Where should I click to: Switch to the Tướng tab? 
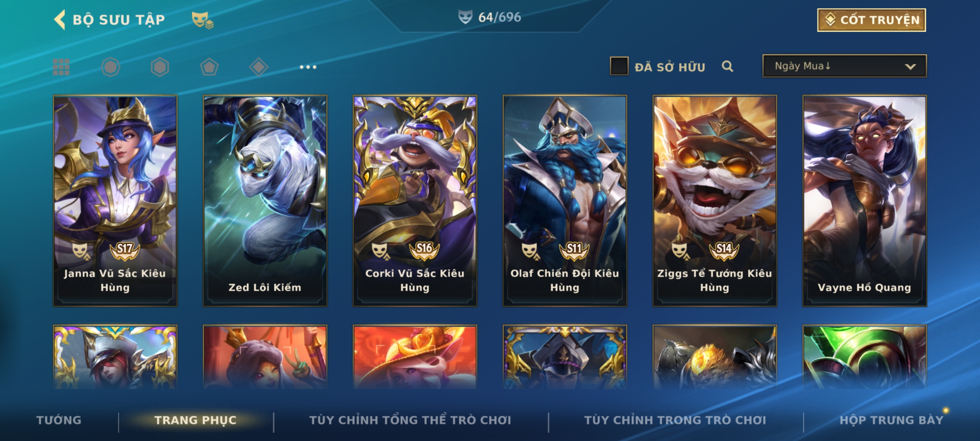(x=59, y=420)
